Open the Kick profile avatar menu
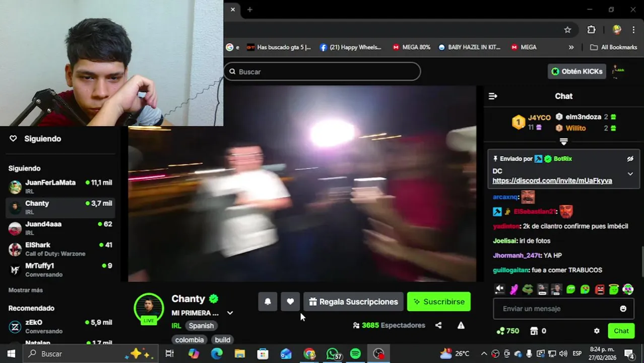 click(x=618, y=72)
